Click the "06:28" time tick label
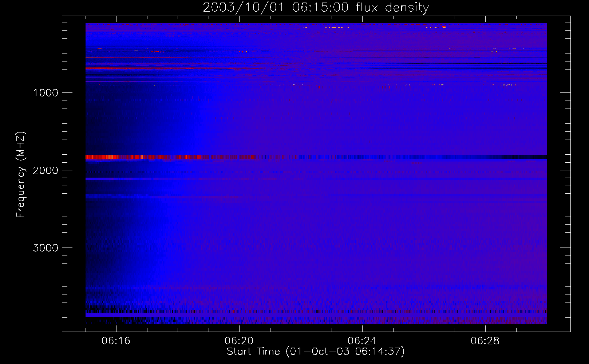 485,341
